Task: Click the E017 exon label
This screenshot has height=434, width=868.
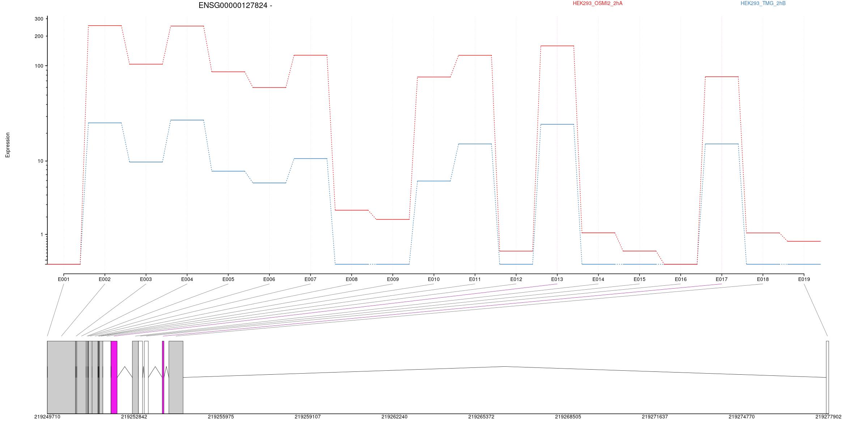Action: 722,279
